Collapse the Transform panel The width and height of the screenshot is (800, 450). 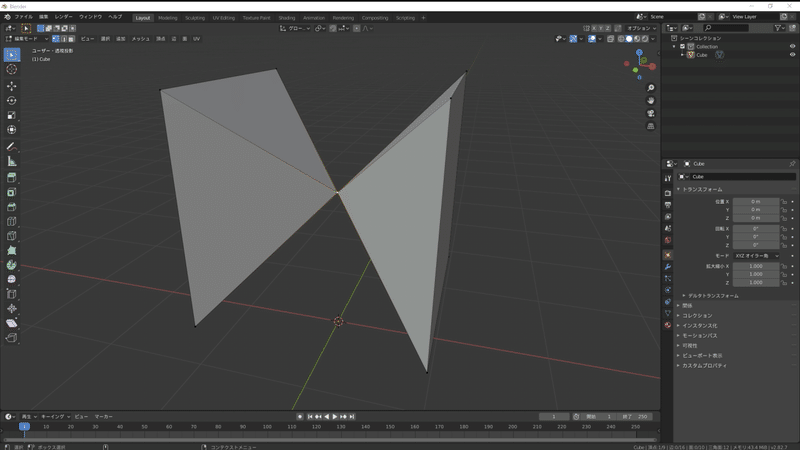(700, 189)
